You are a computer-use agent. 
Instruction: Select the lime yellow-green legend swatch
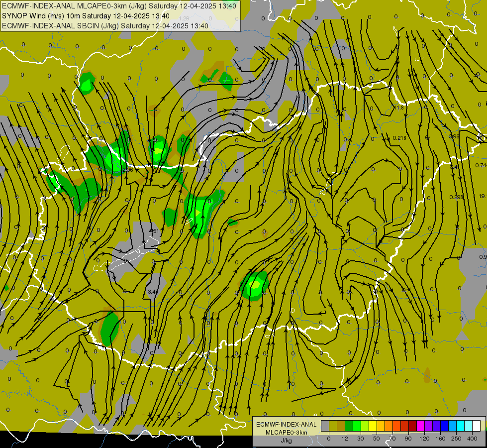pos(365,426)
